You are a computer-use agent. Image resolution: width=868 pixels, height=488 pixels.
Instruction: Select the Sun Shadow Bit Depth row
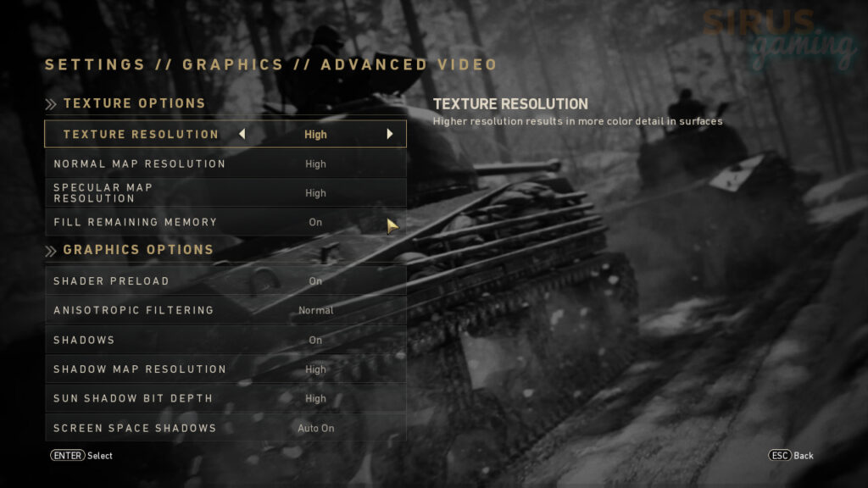click(225, 398)
